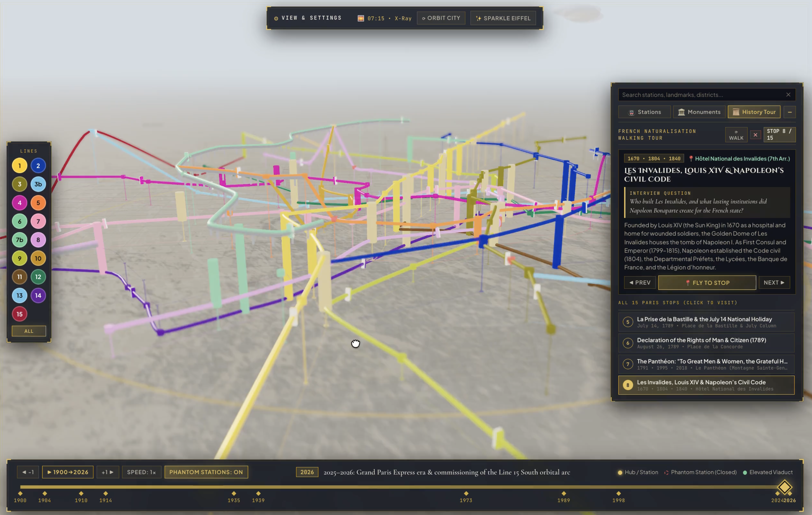Viewport: 812px width, 515px height.
Task: Cycle the time of day 07:15 X-Ray mode
Action: tap(385, 18)
